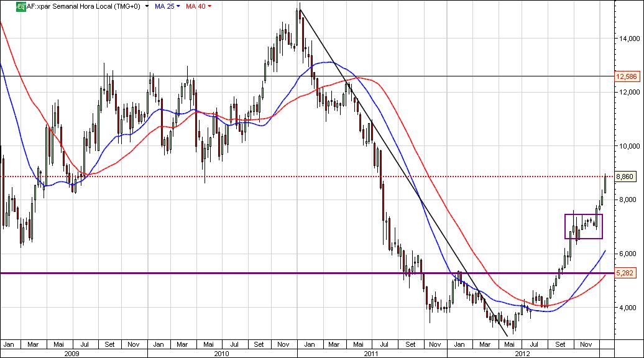Click the 2011 year label

pos(372,354)
